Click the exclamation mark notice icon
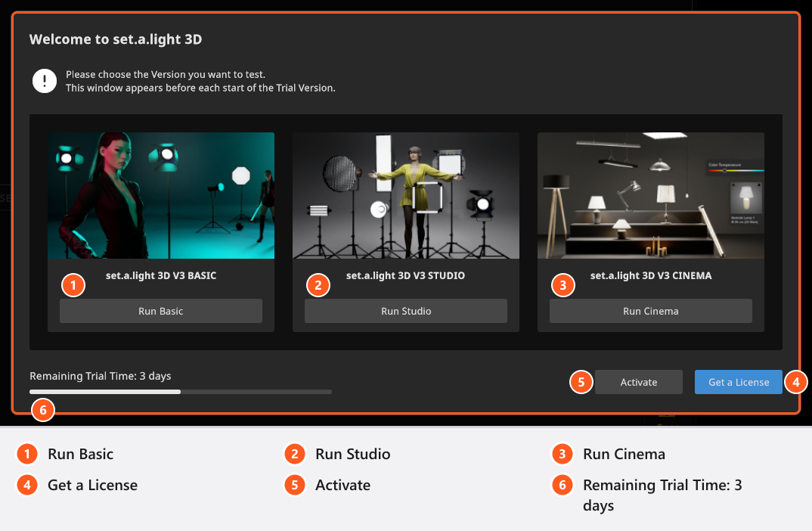This screenshot has height=531, width=812. tap(45, 82)
